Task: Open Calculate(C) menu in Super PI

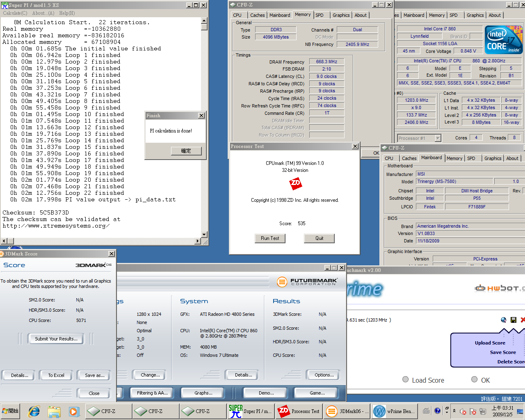Action: (15, 13)
